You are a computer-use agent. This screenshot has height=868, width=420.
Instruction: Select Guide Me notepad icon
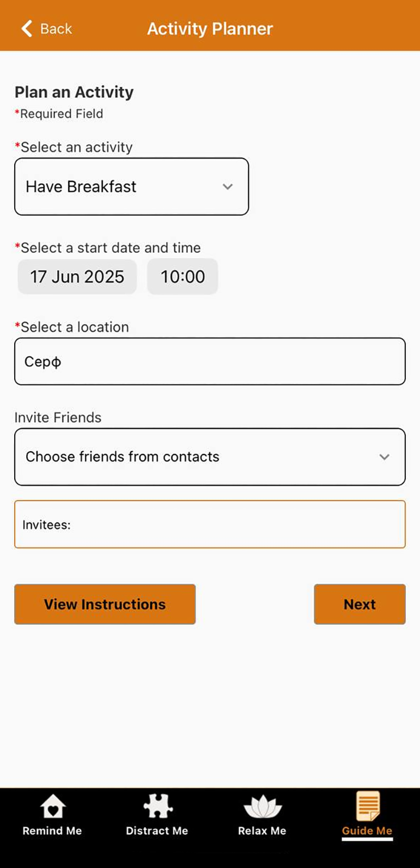367,806
